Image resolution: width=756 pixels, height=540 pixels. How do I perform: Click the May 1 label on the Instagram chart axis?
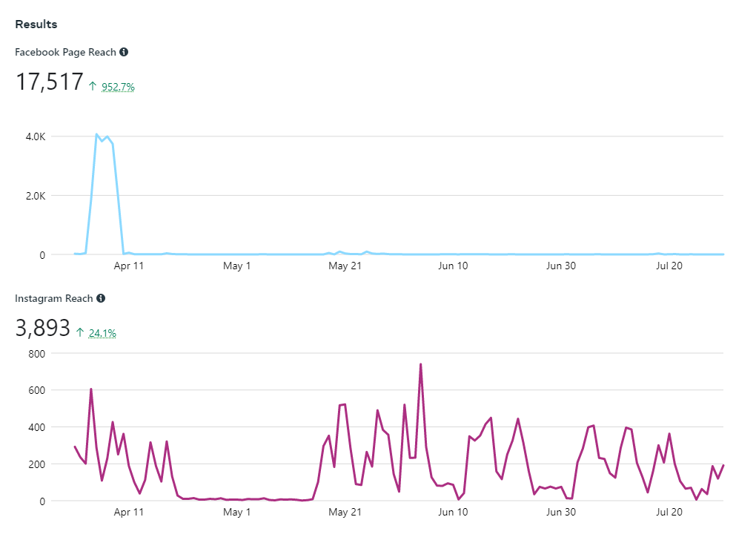point(237,512)
